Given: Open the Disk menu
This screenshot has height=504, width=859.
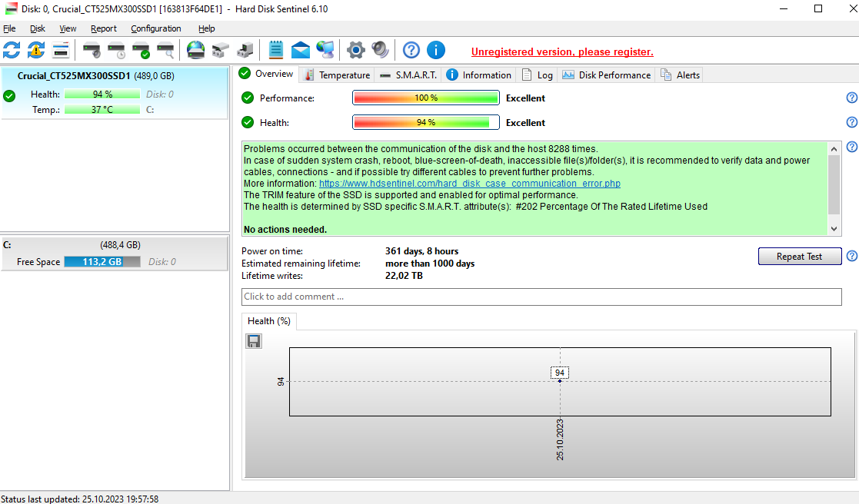Looking at the screenshot, I should [x=37, y=28].
